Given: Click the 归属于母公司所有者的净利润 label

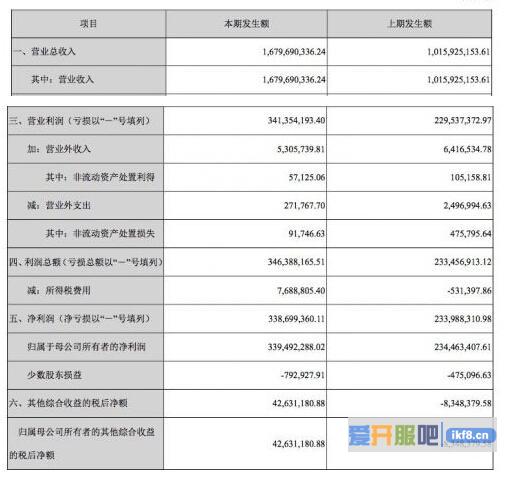Looking at the screenshot, I should (86, 347).
